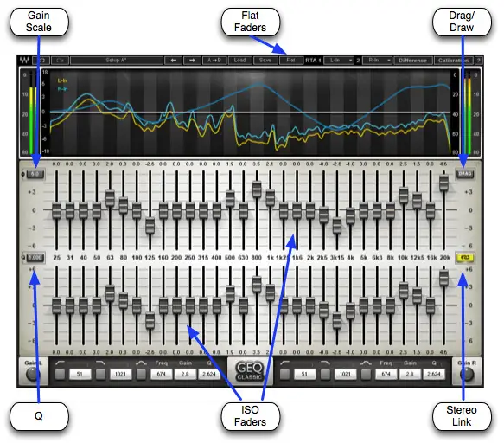Click the Waves logo icon in the toolbar
This screenshot has height=443, width=504.
point(24,61)
